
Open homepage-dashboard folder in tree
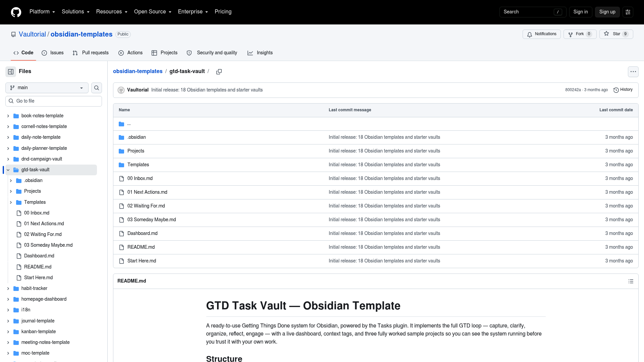[44, 299]
